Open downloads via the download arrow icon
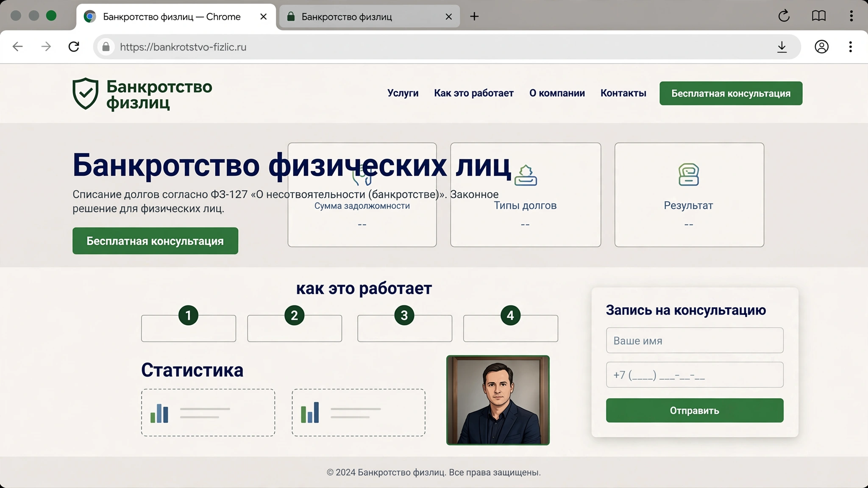The height and width of the screenshot is (488, 868). coord(782,47)
